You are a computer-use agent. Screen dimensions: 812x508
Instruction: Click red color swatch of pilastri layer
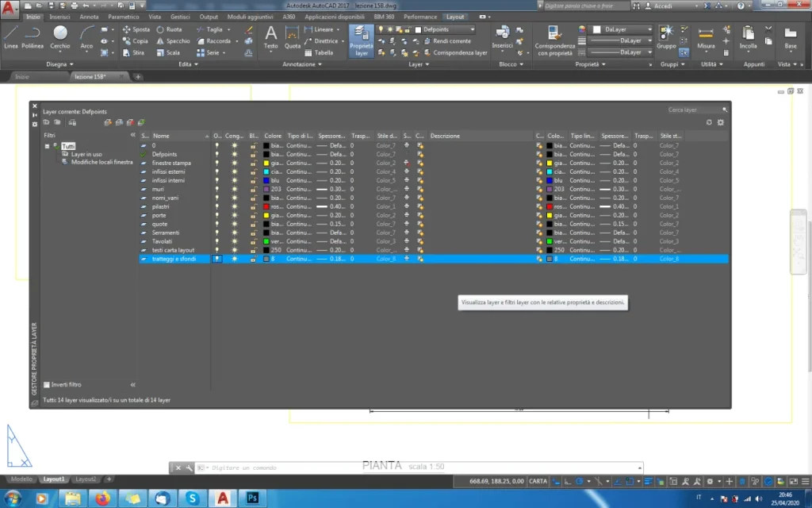click(x=266, y=206)
